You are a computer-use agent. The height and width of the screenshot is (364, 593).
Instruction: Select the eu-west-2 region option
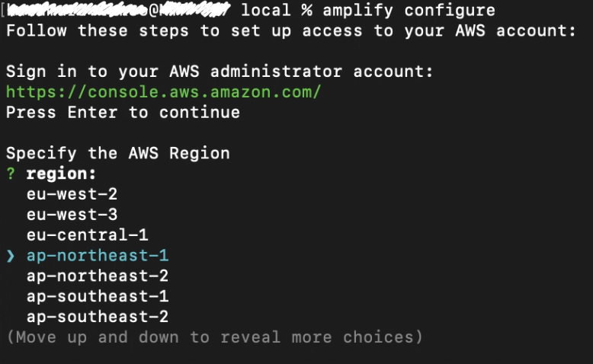coord(72,194)
